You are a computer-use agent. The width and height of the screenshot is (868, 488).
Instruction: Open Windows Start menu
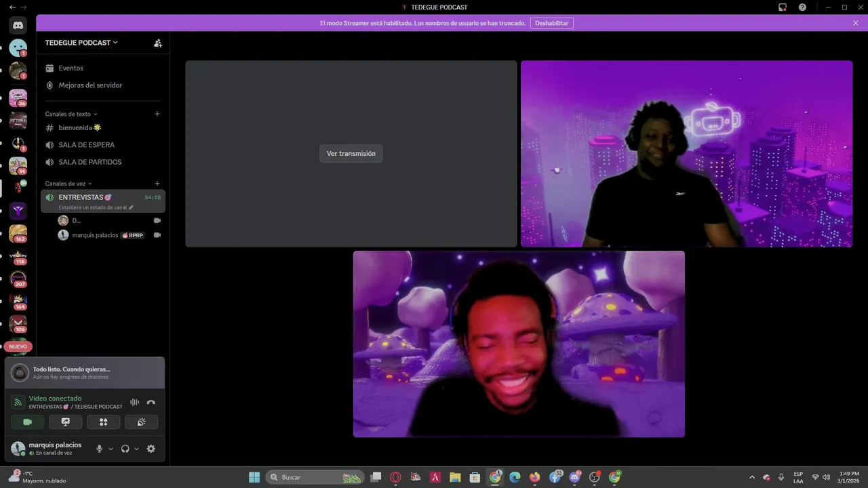point(254,477)
